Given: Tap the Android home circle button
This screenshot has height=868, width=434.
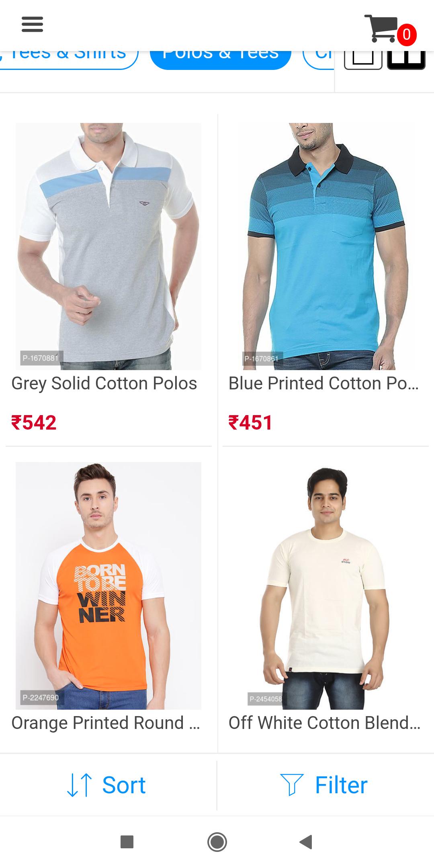Looking at the screenshot, I should 217,842.
